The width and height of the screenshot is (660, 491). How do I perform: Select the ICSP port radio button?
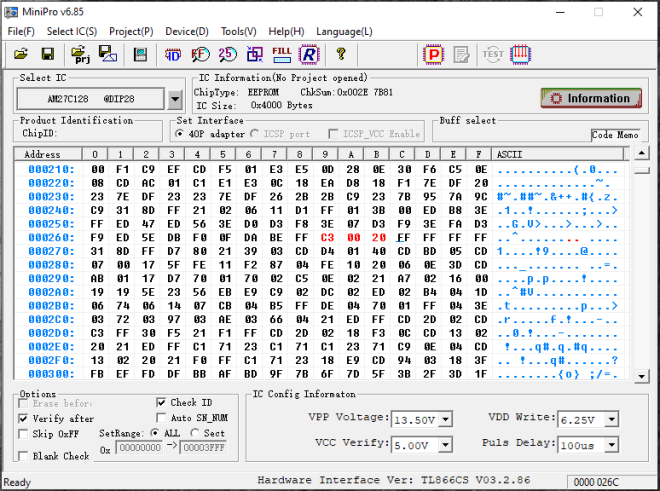[254, 134]
